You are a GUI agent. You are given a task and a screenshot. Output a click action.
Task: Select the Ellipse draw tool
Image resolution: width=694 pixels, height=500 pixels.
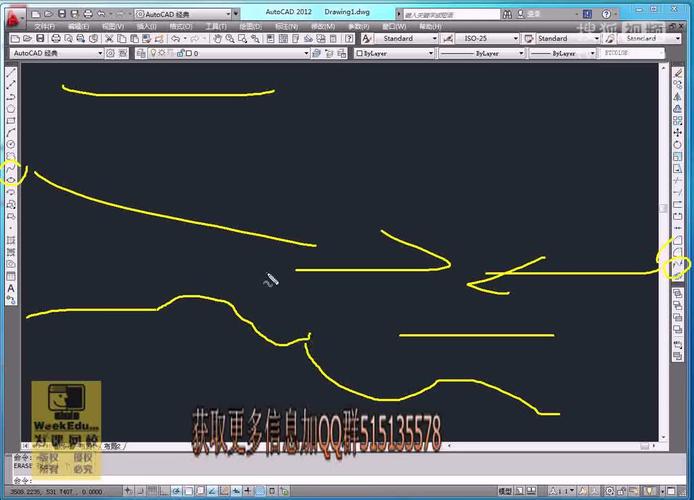pyautogui.click(x=11, y=181)
